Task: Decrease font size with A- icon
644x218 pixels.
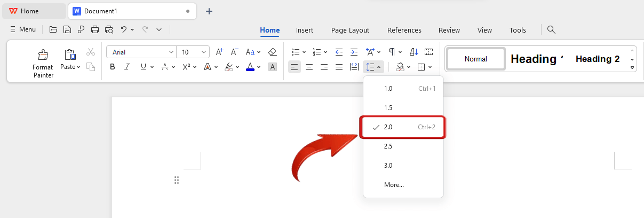Action: point(234,52)
